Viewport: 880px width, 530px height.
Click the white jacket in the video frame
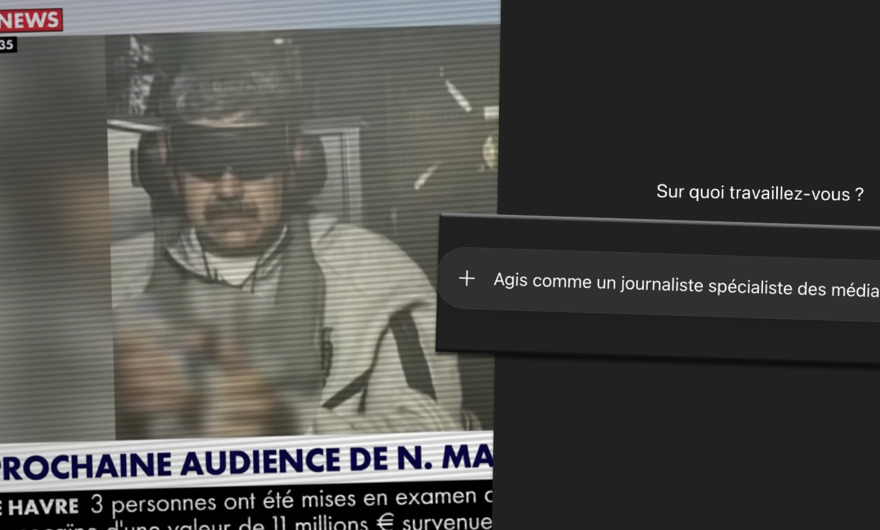[400, 330]
